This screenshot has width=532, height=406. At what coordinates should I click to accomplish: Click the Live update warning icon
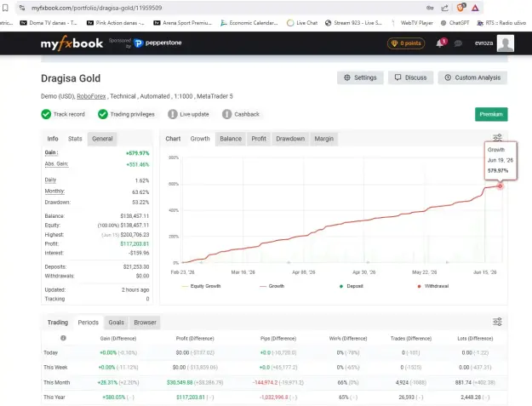(x=173, y=114)
